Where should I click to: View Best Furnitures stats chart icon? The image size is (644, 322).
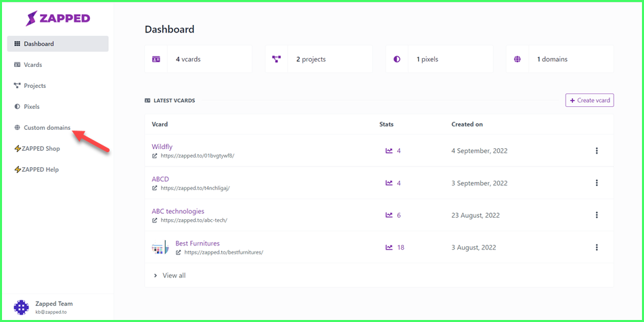[389, 248]
